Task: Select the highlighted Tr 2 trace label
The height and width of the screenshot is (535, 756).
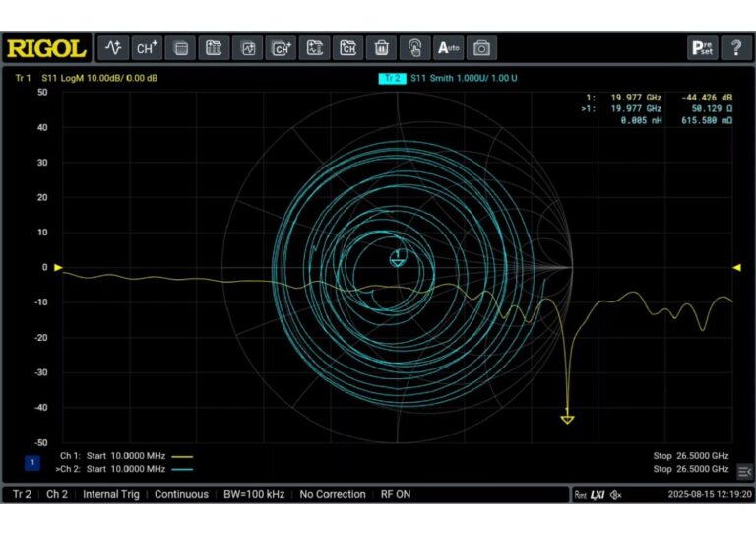Action: 393,78
